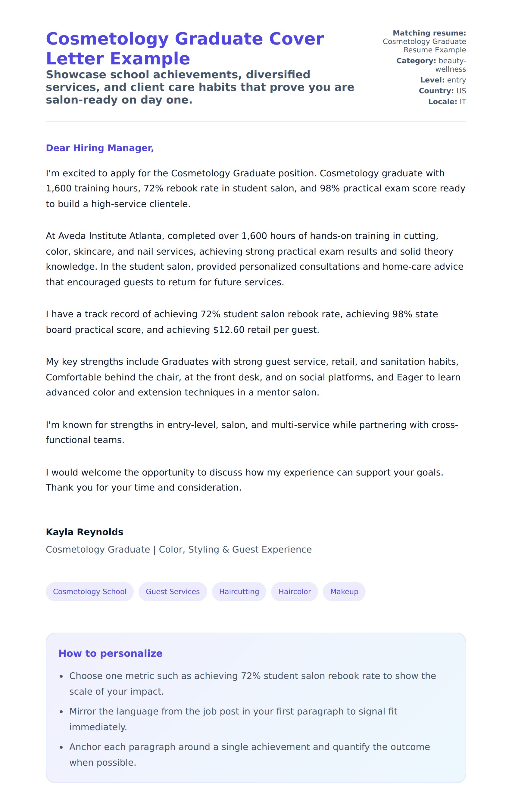
Task: Click the My key strengths paragraph
Action: pyautogui.click(x=253, y=377)
